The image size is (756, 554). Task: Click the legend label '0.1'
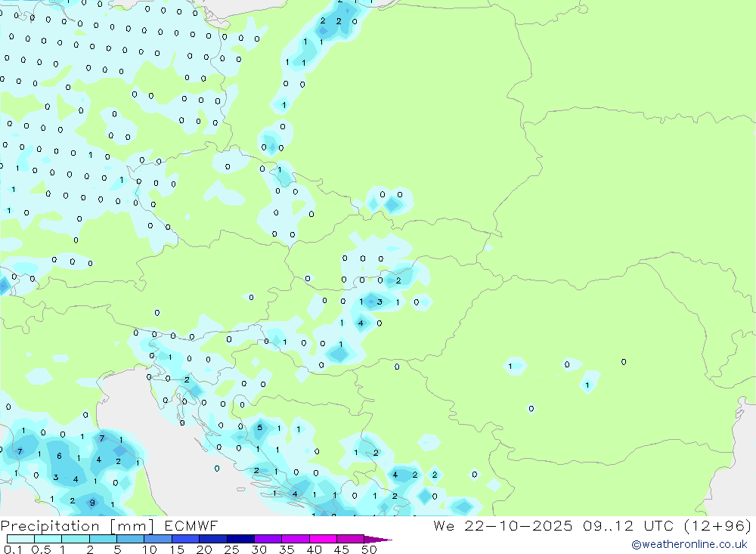tap(13, 549)
